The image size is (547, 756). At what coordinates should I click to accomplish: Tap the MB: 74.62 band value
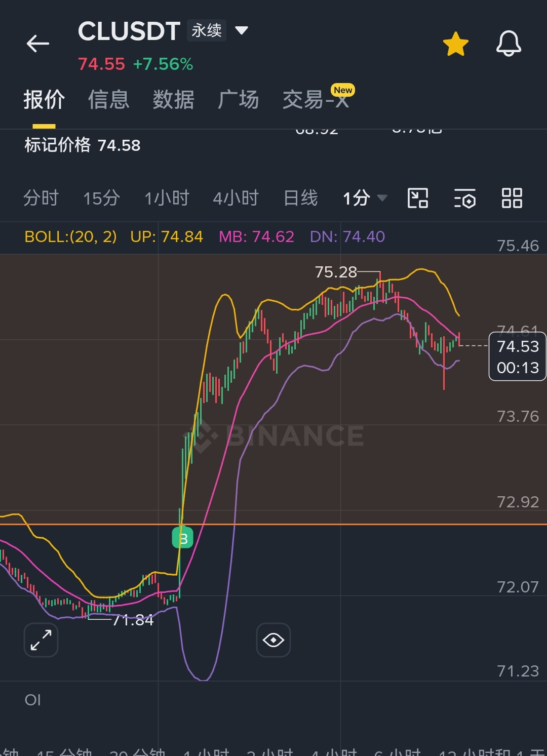click(x=256, y=236)
